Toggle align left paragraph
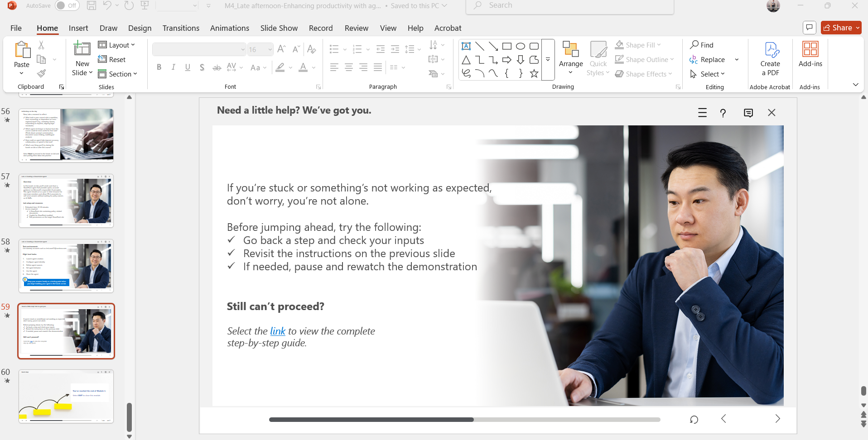 point(334,67)
